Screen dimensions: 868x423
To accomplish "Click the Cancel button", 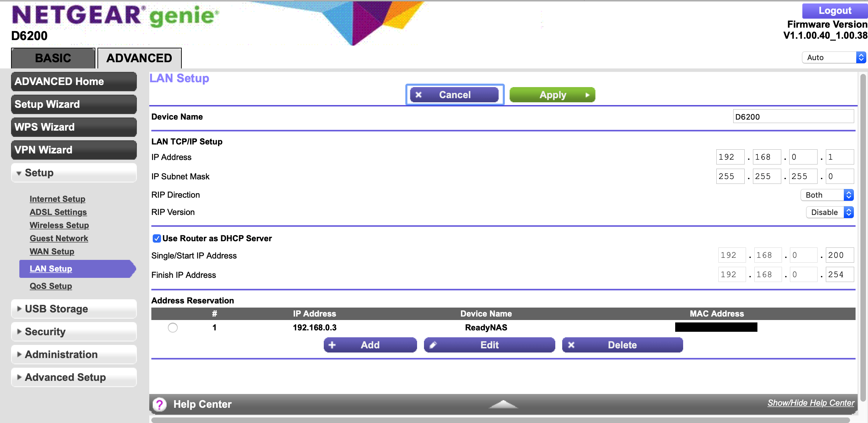I will pos(454,95).
